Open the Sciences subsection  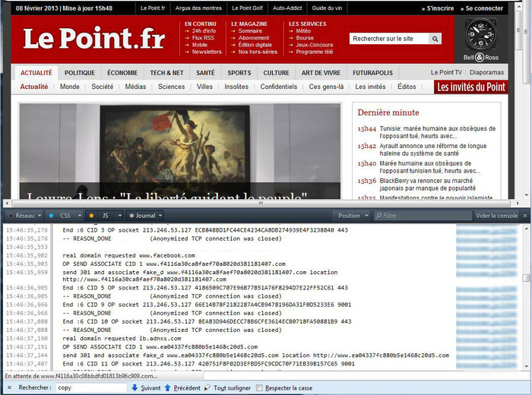tap(171, 87)
